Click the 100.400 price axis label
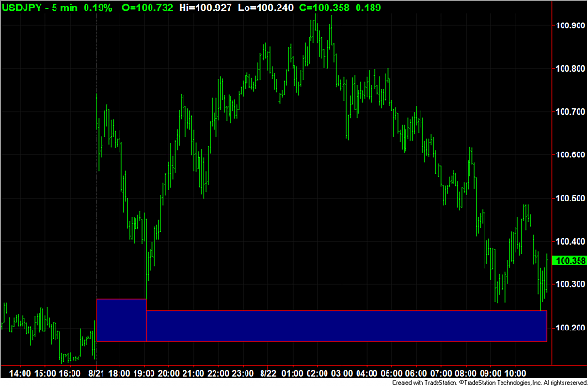The image size is (588, 386). point(570,241)
